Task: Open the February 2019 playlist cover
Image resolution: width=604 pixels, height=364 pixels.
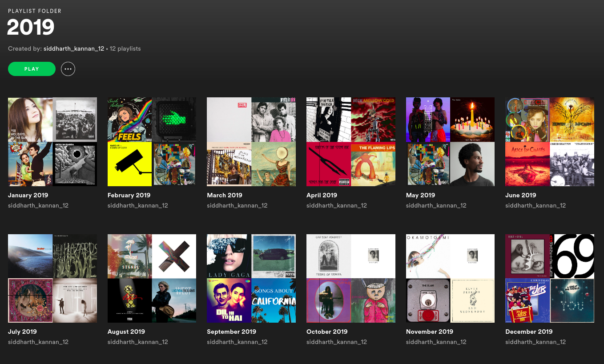Action: click(152, 142)
